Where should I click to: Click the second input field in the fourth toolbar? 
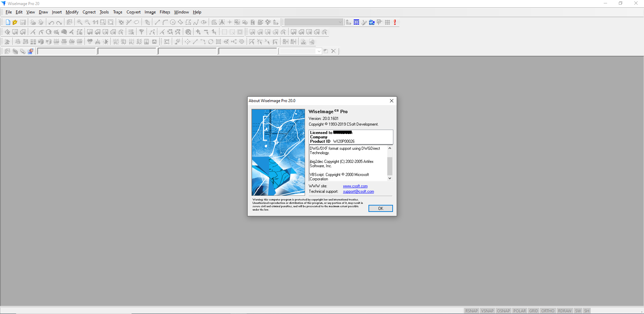[x=127, y=51]
